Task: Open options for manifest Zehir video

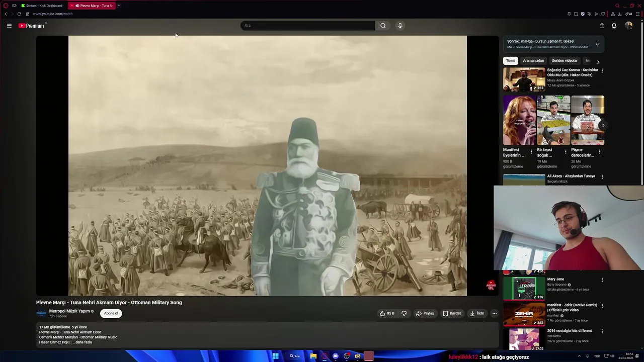Action: (x=602, y=306)
